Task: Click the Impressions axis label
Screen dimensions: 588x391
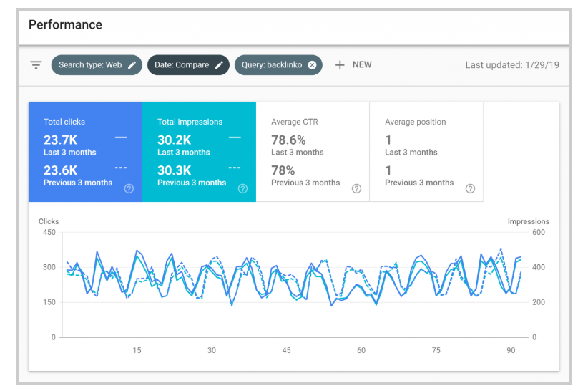Action: pyautogui.click(x=529, y=221)
